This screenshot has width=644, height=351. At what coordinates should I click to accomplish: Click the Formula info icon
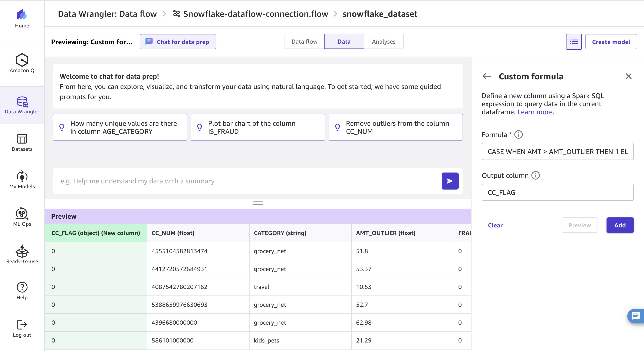[x=519, y=135]
